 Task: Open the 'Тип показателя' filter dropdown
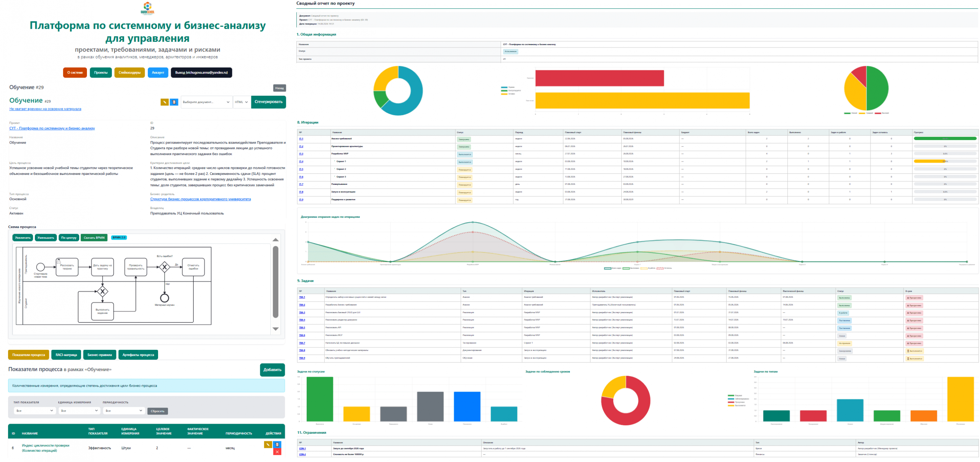tap(34, 411)
